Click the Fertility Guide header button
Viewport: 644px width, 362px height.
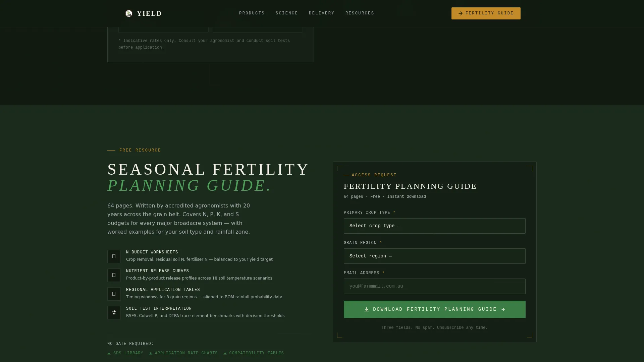click(x=486, y=13)
